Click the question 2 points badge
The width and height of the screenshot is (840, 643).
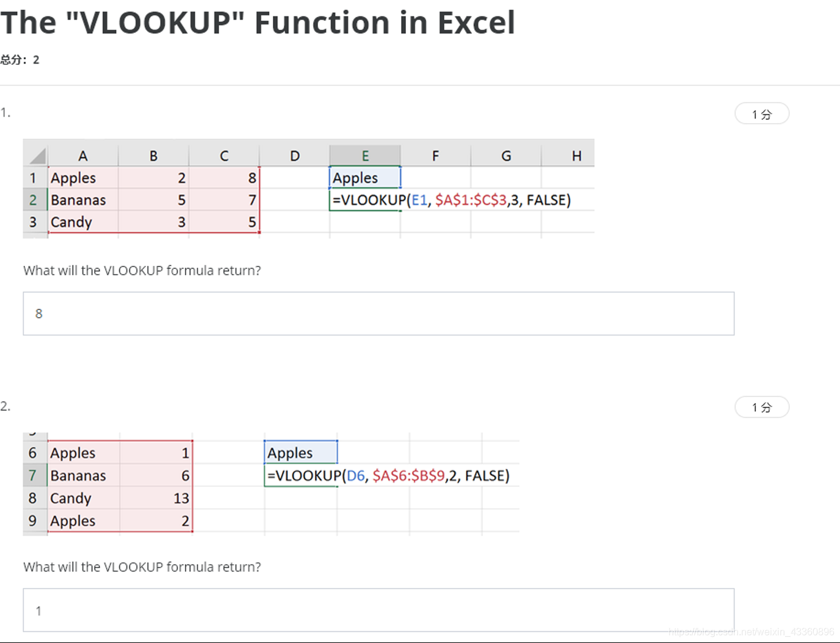click(x=762, y=407)
